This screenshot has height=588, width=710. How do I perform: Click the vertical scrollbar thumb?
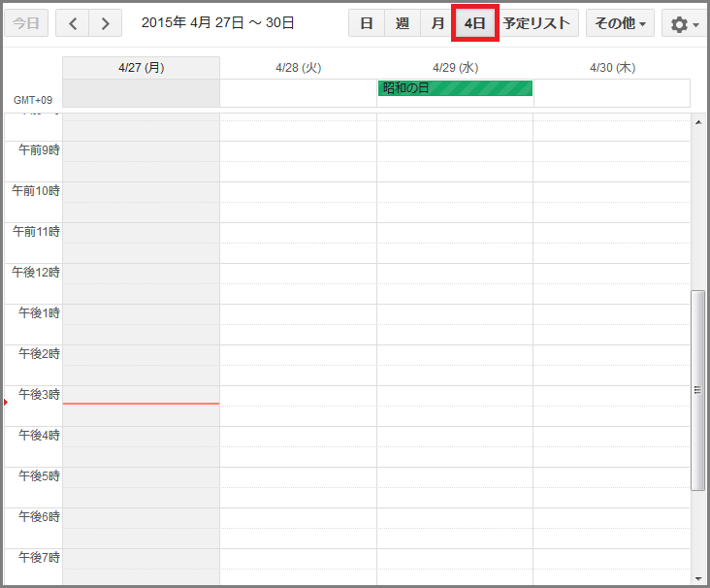(697, 390)
